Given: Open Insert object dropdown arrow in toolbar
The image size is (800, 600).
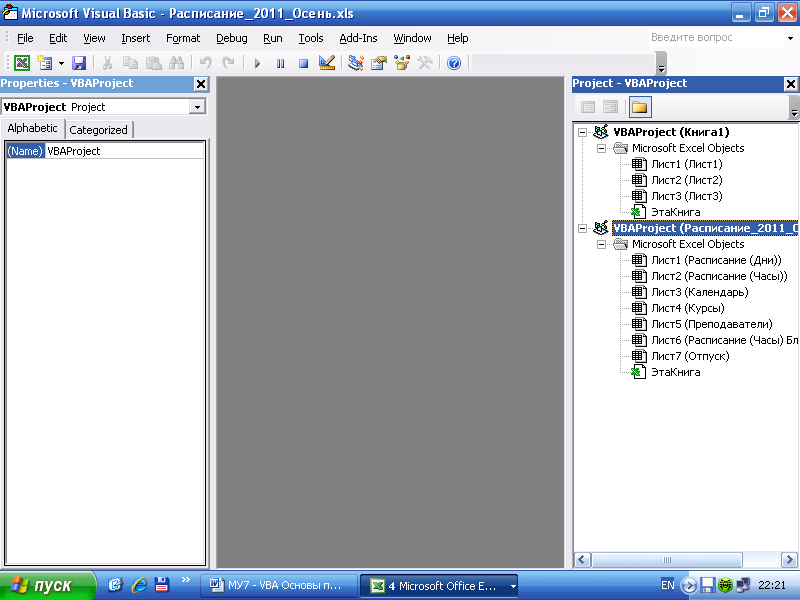Looking at the screenshot, I should 61,63.
